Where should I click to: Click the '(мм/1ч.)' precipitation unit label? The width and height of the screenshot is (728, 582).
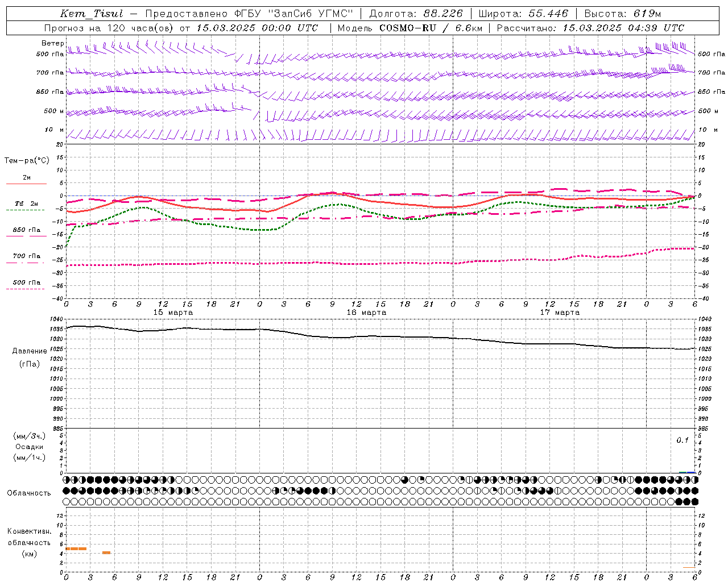click(x=30, y=458)
